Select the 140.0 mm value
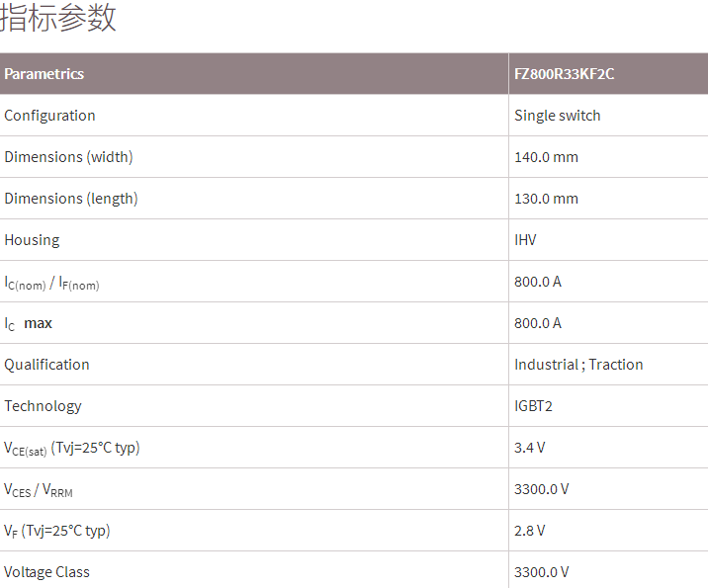 pos(546,157)
